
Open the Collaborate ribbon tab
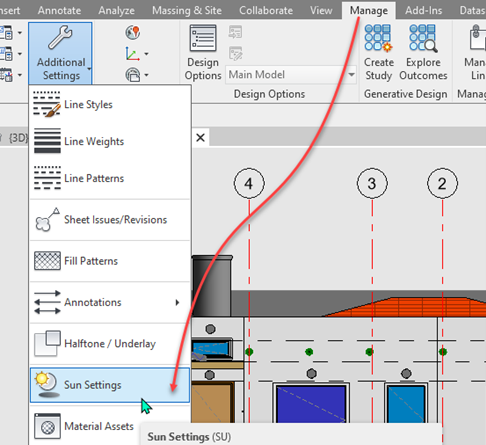point(266,10)
